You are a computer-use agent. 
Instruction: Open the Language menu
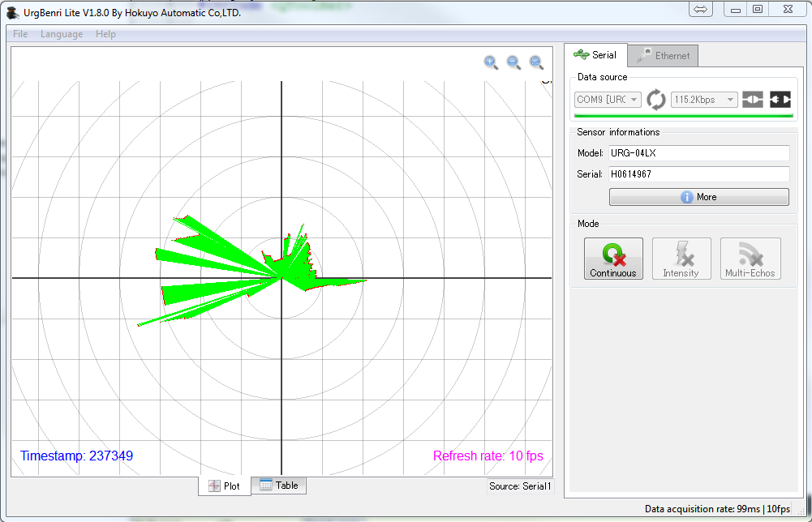[x=62, y=34]
